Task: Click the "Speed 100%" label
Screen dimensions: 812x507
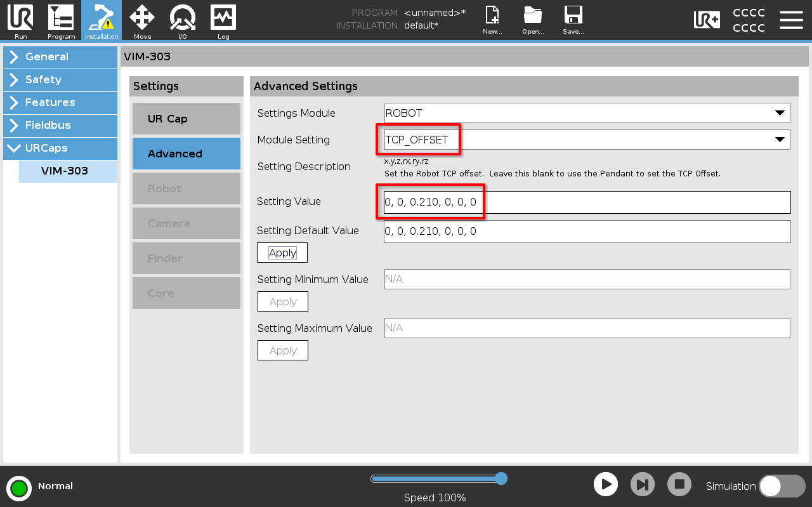Action: coord(435,498)
